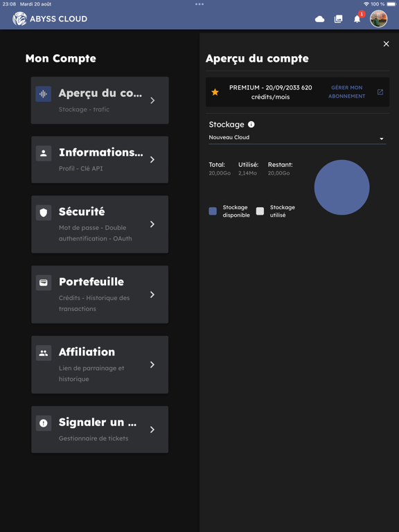
Task: Click the blue storage pie chart
Action: coord(342,187)
